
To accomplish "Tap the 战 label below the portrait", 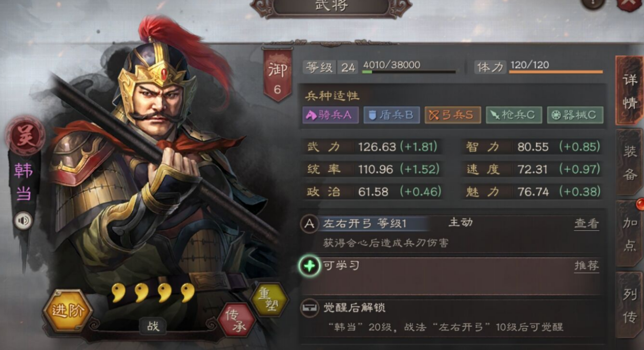I will (x=153, y=326).
